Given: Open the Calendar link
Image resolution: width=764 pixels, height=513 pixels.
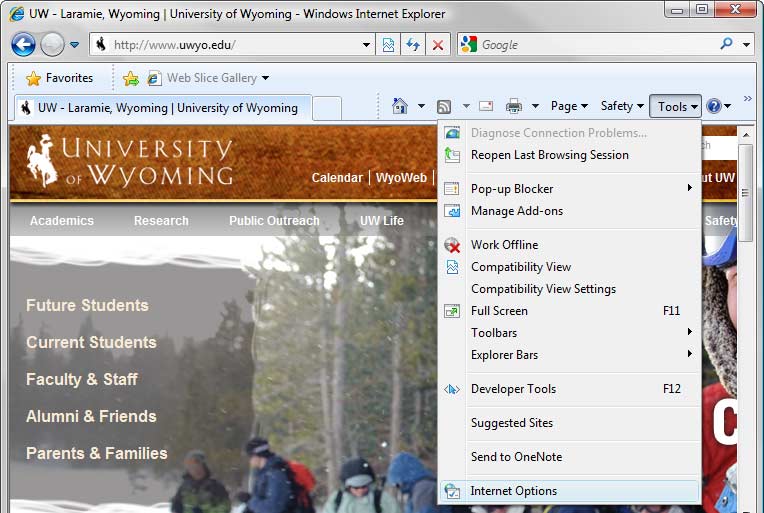Looking at the screenshot, I should click(337, 178).
